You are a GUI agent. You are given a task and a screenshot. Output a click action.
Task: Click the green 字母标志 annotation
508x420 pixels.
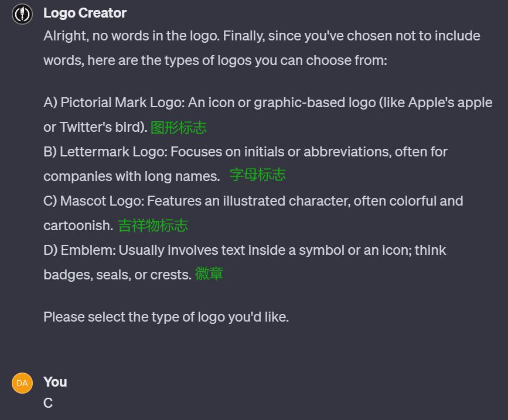pos(258,175)
